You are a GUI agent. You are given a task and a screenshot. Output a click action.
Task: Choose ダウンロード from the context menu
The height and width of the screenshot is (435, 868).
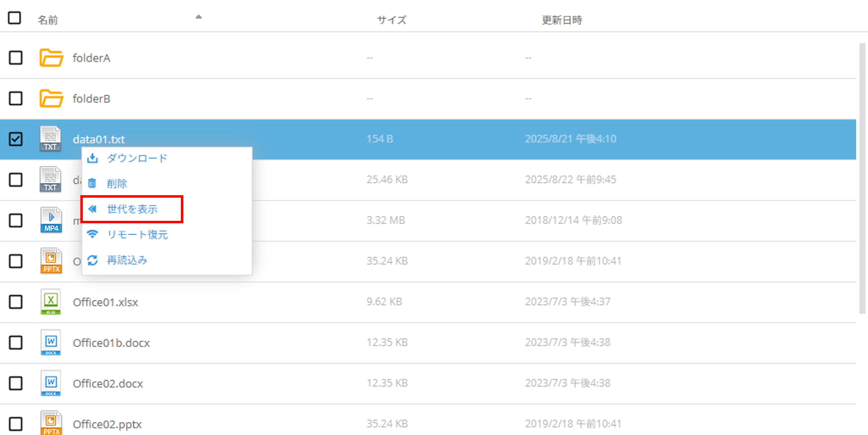(x=137, y=158)
